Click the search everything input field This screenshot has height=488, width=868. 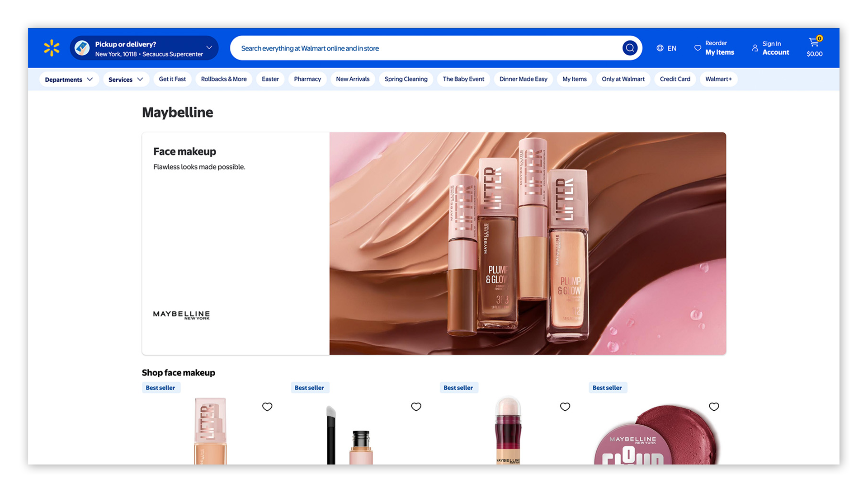(425, 48)
